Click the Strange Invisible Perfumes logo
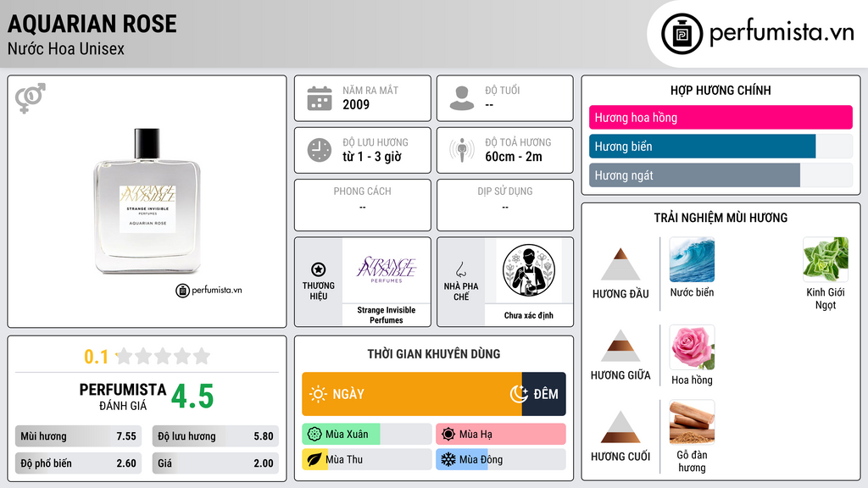 click(x=387, y=269)
